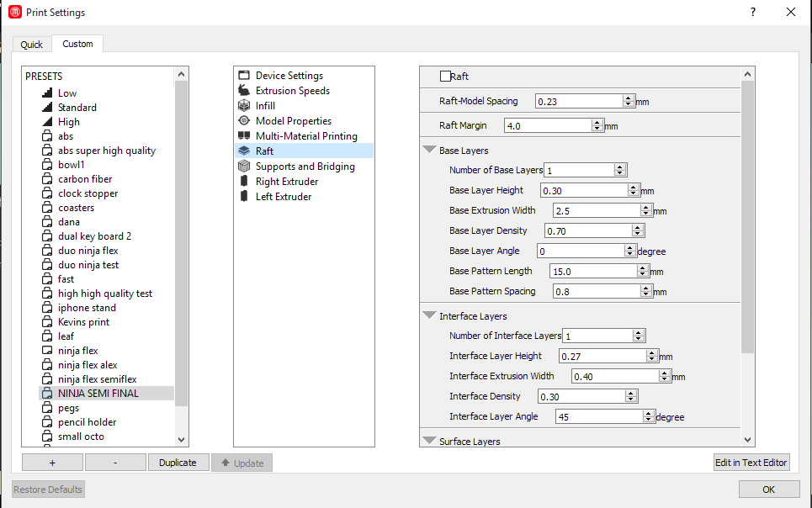Viewport: 812px width, 508px height.
Task: Click the Right Extruder icon
Action: pyautogui.click(x=244, y=182)
